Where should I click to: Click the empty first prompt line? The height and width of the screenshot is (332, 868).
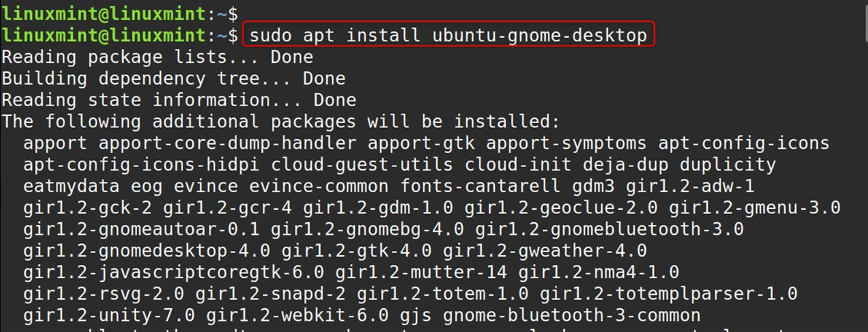(120, 12)
